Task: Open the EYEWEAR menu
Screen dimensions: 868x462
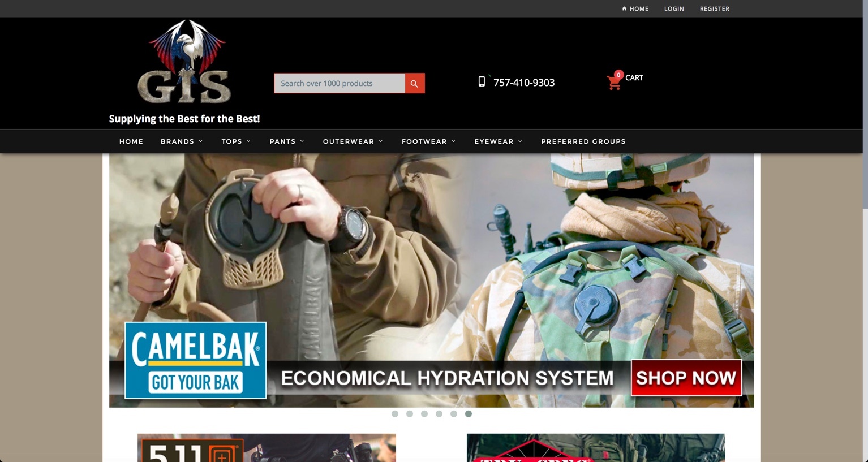Action: click(494, 141)
